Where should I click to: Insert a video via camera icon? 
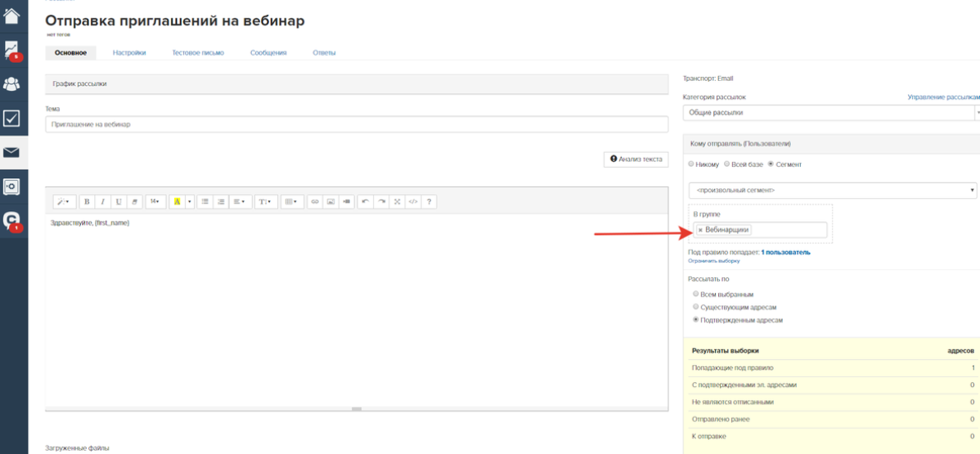pyautogui.click(x=346, y=202)
